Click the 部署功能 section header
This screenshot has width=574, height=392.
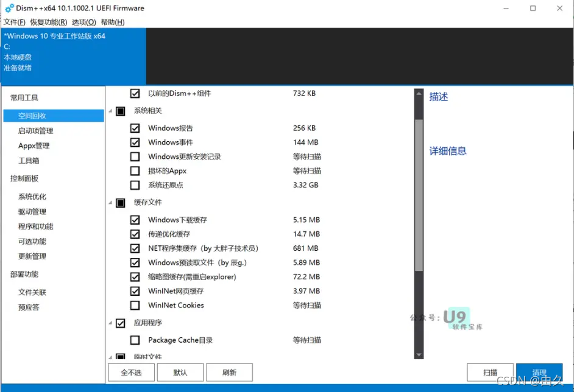coord(24,275)
